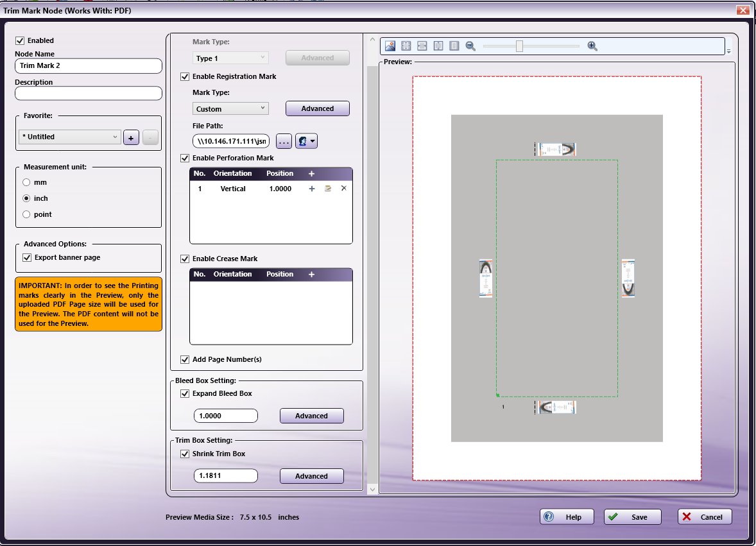Click the File Path text field
This screenshot has width=756, height=546.
point(231,141)
